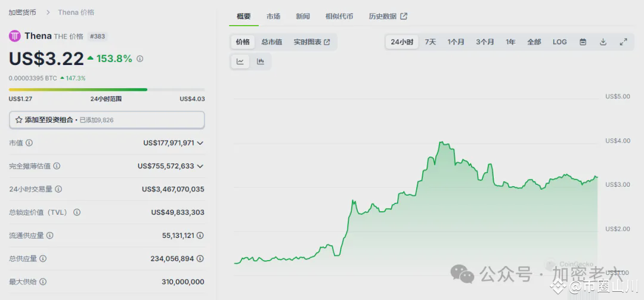644x300 pixels.
Task: Click the Thena purple logo icon
Action: coord(15,36)
